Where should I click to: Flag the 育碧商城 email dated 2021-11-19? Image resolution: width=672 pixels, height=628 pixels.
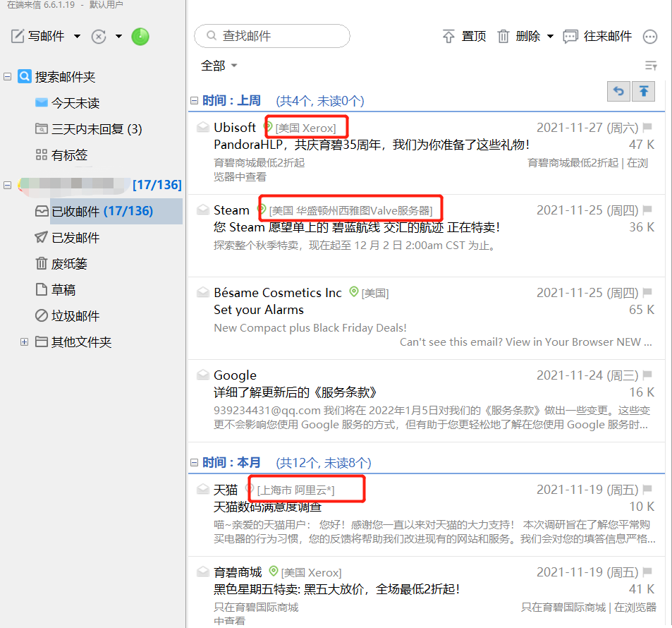click(x=647, y=572)
